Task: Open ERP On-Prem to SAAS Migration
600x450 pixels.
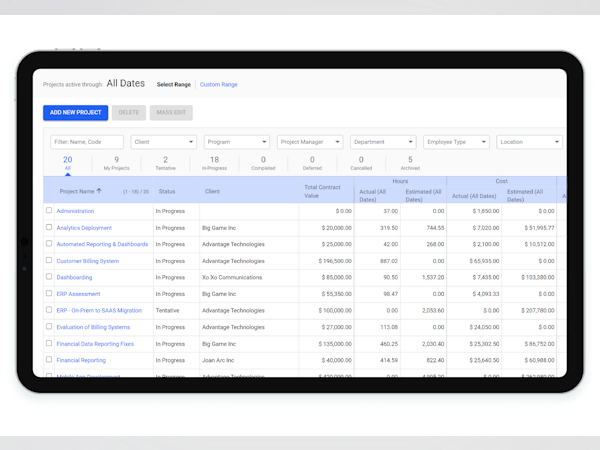Action: click(x=99, y=310)
